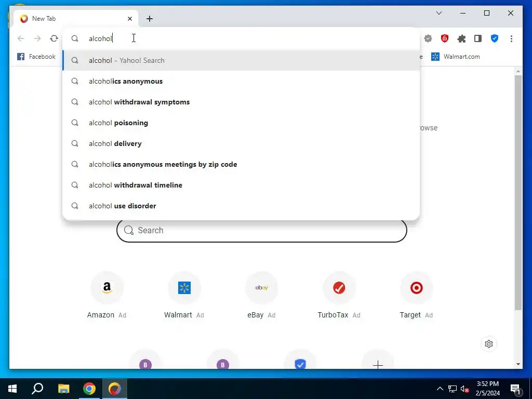Screen dimensions: 532x399
Task: Click the vertical page scrollbar
Action: pyautogui.click(x=518, y=192)
